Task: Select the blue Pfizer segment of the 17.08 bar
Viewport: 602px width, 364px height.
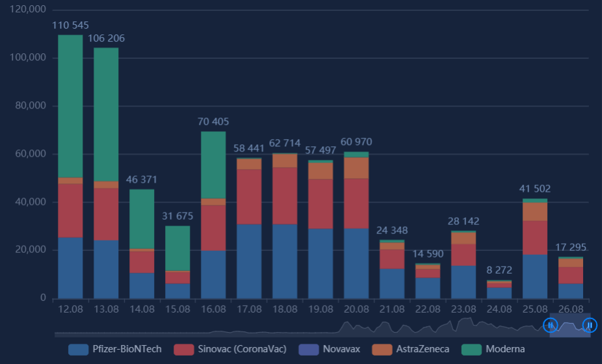Action: pyautogui.click(x=249, y=261)
